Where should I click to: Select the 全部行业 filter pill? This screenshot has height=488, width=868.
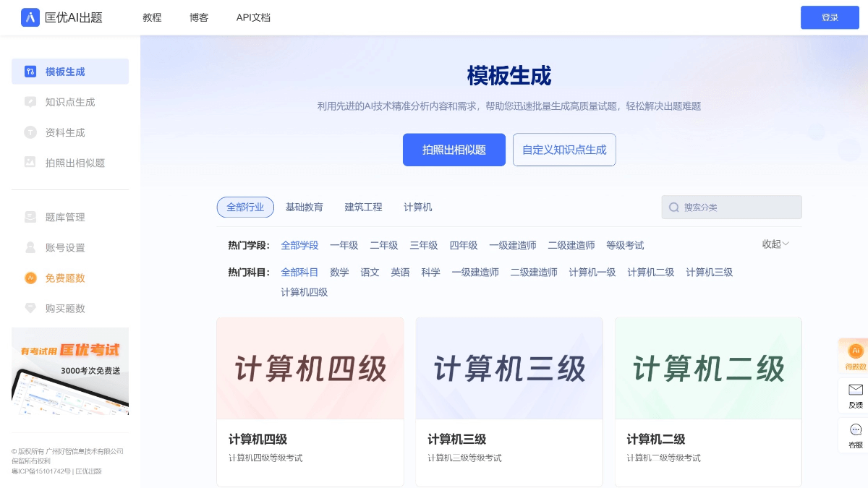pyautogui.click(x=245, y=207)
